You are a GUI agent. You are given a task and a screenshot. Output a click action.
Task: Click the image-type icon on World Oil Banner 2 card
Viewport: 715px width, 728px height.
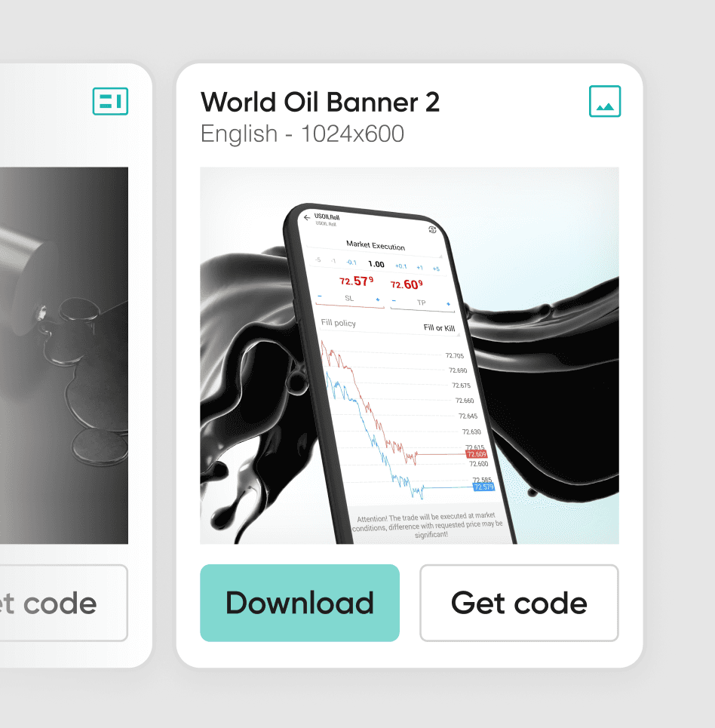604,101
